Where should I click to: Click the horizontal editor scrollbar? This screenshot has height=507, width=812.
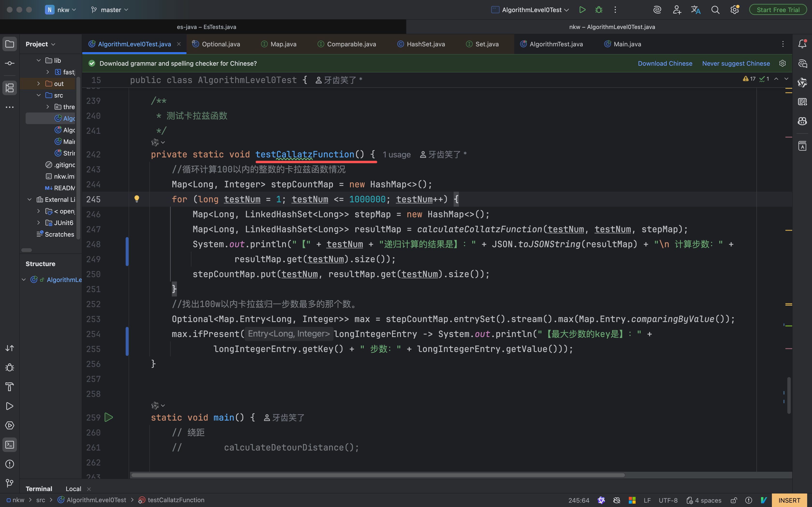pyautogui.click(x=377, y=475)
